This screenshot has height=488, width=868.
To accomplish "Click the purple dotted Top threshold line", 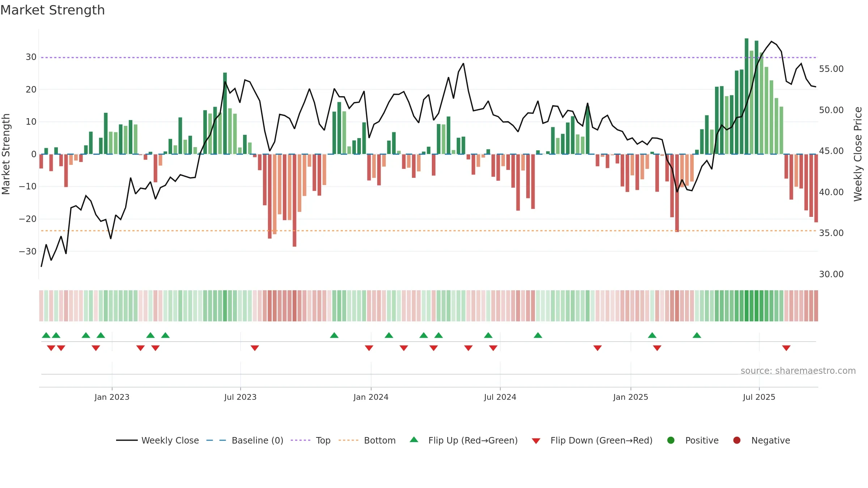I will (x=429, y=57).
